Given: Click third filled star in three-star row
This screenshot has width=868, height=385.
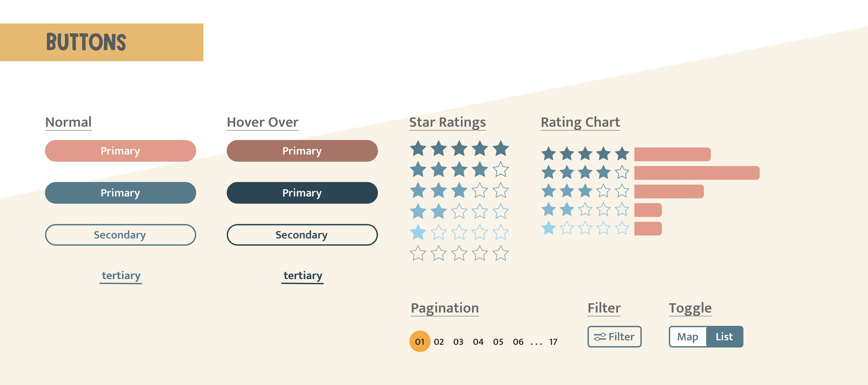Looking at the screenshot, I should point(459,191).
